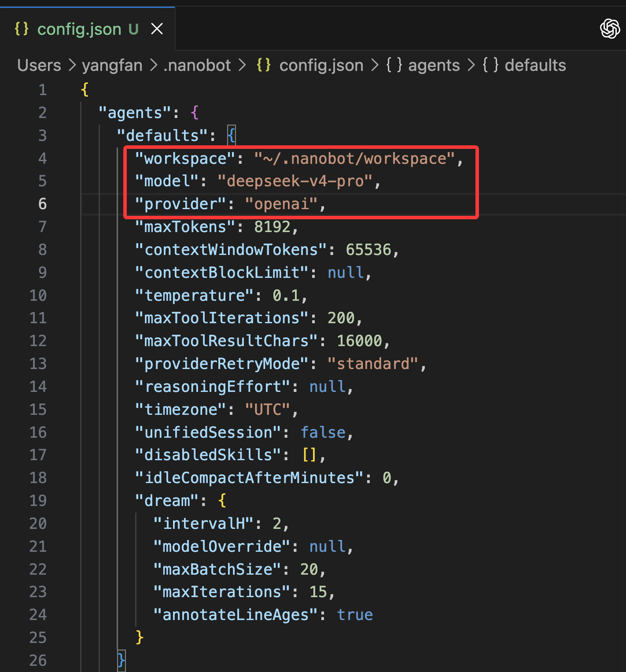Expand breadcrumb chevron after Users
Screen dimensions: 626x672
pos(72,65)
